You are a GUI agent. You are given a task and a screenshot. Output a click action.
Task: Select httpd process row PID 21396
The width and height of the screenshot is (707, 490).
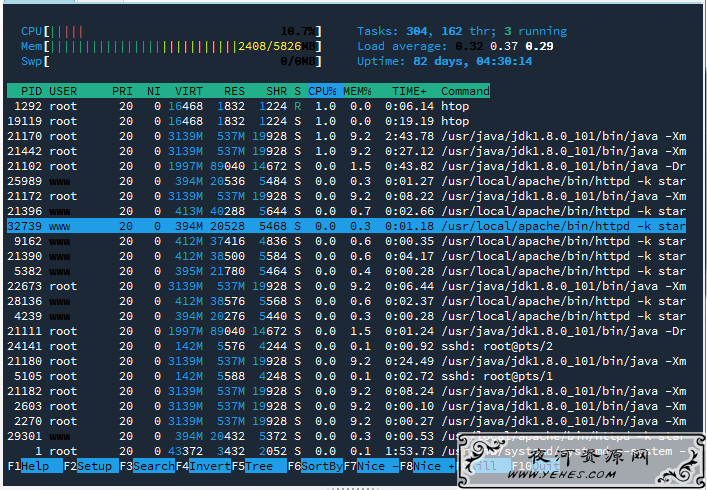[x=346, y=211]
